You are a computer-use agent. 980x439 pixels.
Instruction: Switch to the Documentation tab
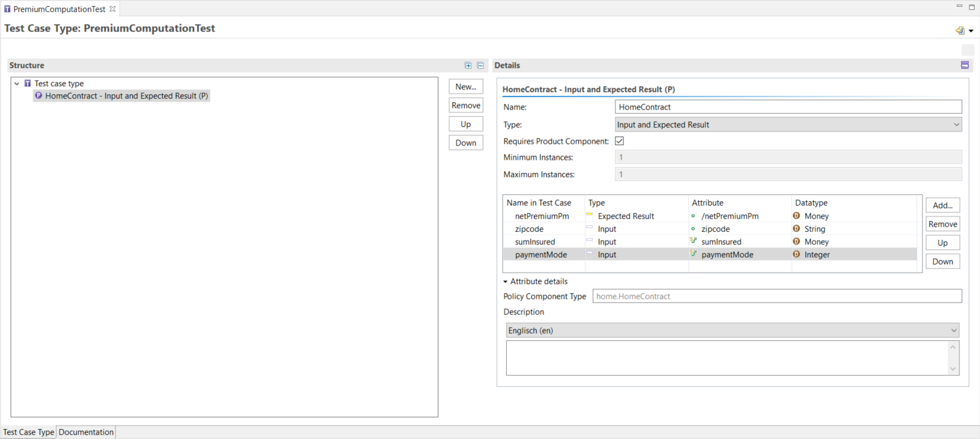[85, 432]
